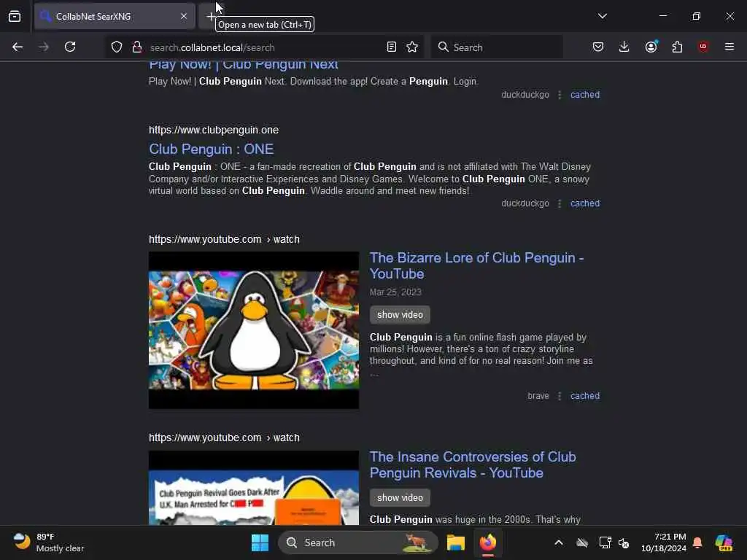Open a new tab with plus button
Image resolution: width=747 pixels, height=560 pixels.
pos(210,16)
